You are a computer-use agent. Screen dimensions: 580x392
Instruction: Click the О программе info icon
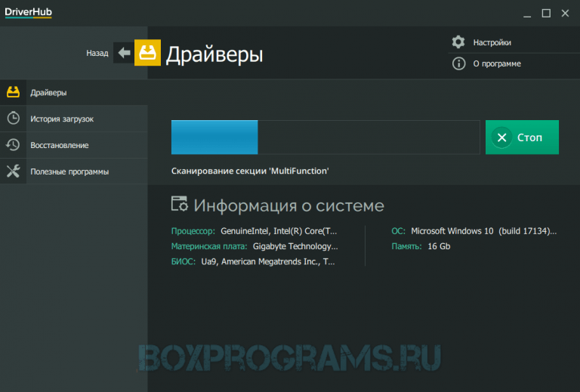(x=458, y=63)
